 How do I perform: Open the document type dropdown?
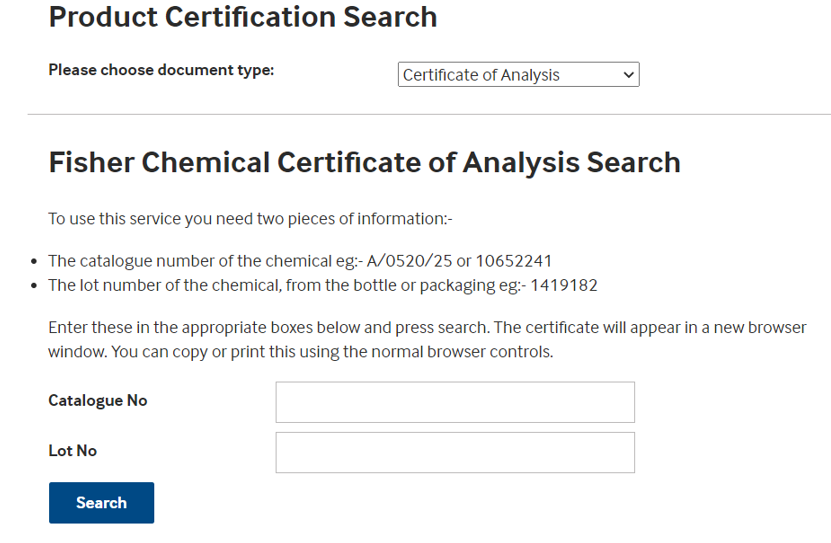518,75
